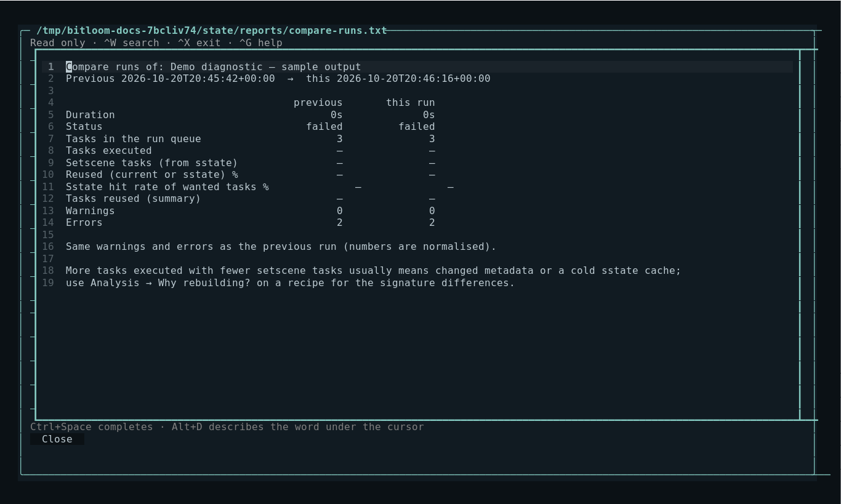Click the 'previous' column header
The image size is (841, 504).
pos(318,103)
